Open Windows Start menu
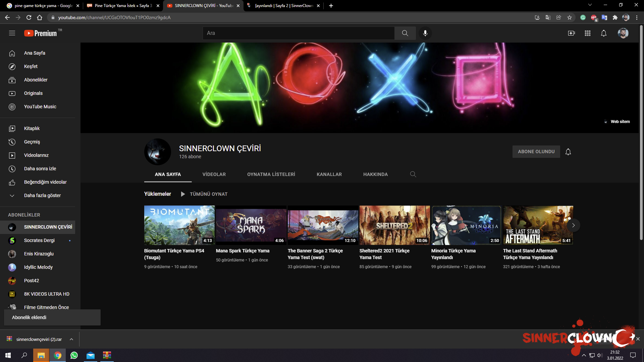The height and width of the screenshot is (362, 644). [8, 355]
